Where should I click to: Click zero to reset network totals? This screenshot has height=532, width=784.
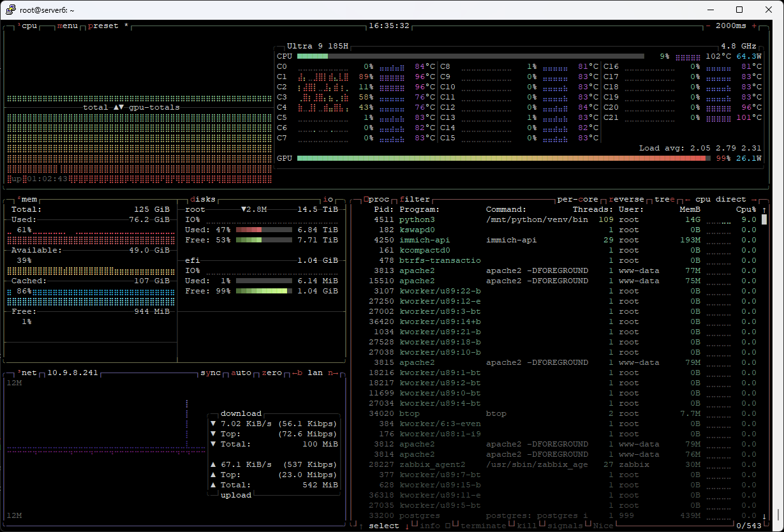coord(272,373)
